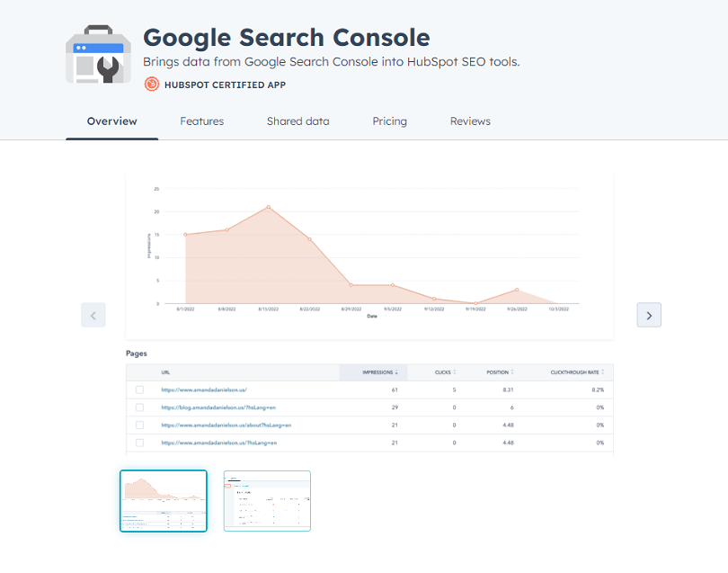Image resolution: width=728 pixels, height=573 pixels.
Task: Open the blog.amandadanielson.us/?hsLang=en link
Action: 218,407
